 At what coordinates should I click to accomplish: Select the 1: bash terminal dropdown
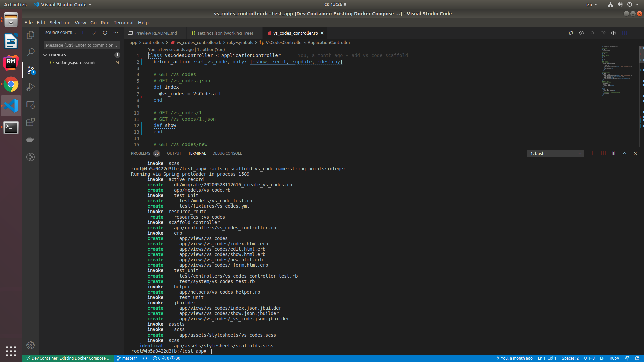tap(555, 153)
